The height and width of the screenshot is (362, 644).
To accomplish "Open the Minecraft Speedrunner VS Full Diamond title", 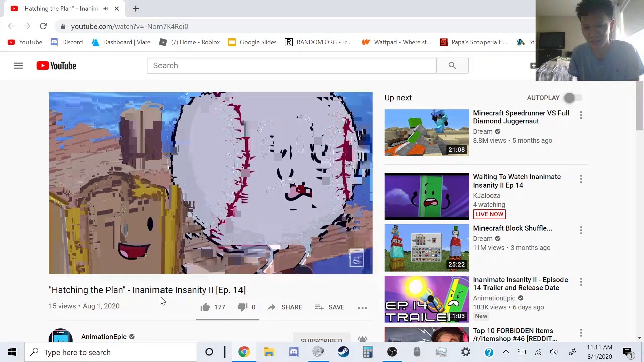I will tap(521, 117).
